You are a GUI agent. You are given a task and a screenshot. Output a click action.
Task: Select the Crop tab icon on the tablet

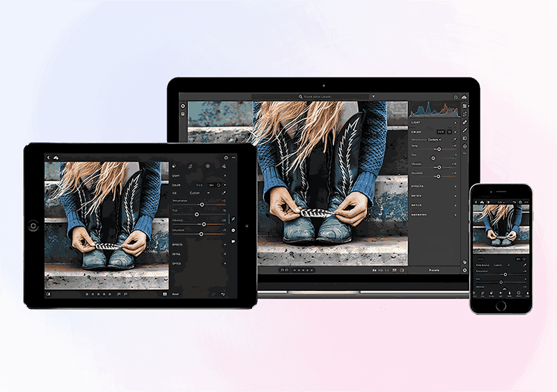pos(190,166)
